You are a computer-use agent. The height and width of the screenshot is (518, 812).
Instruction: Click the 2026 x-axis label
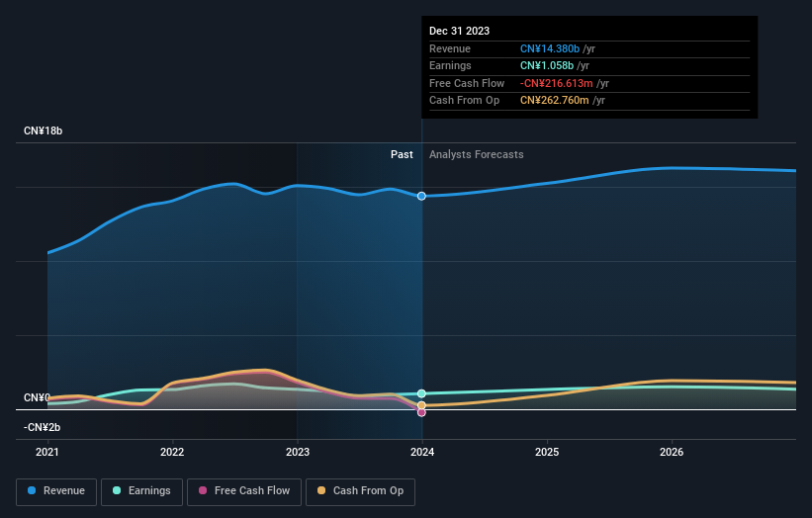click(x=672, y=452)
